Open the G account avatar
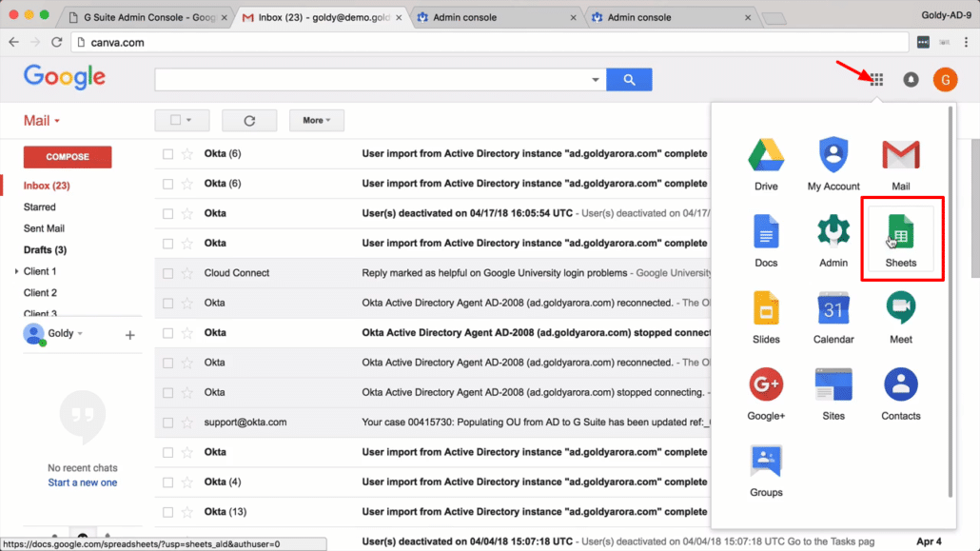The width and height of the screenshot is (980, 551). [945, 79]
